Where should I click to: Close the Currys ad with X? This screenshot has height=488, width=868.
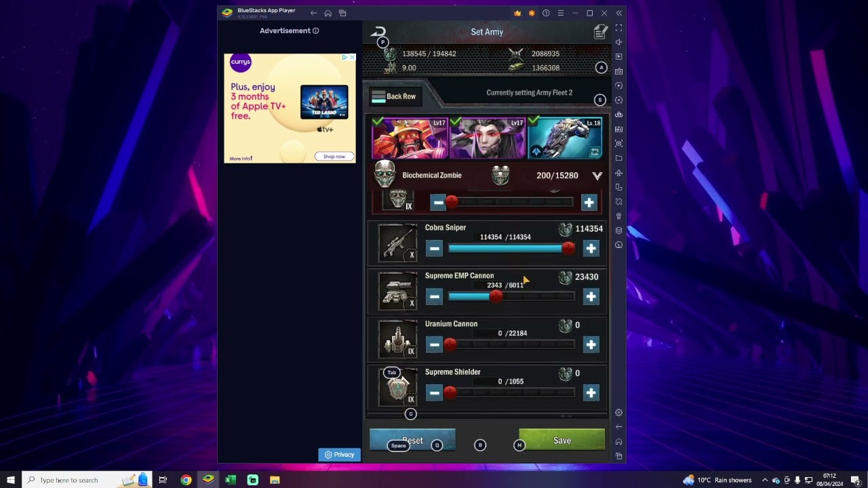coord(352,58)
